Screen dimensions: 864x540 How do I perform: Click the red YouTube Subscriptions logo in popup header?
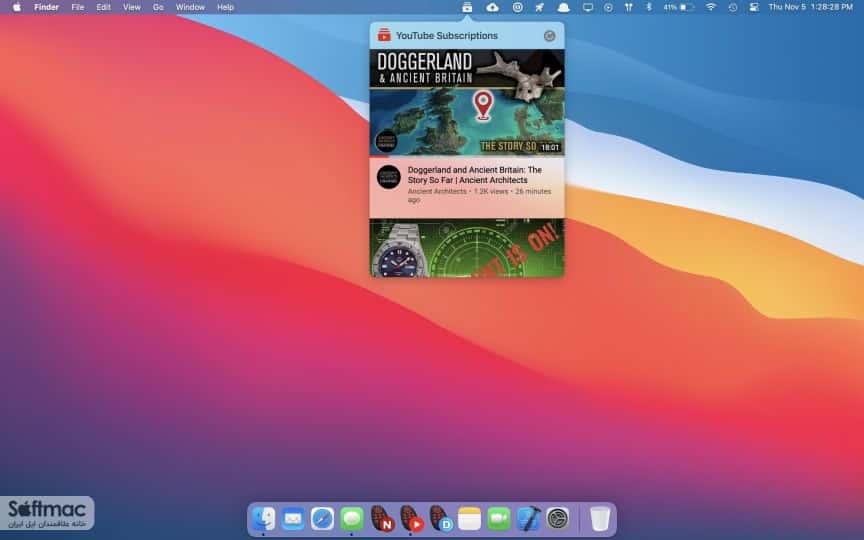pyautogui.click(x=384, y=35)
